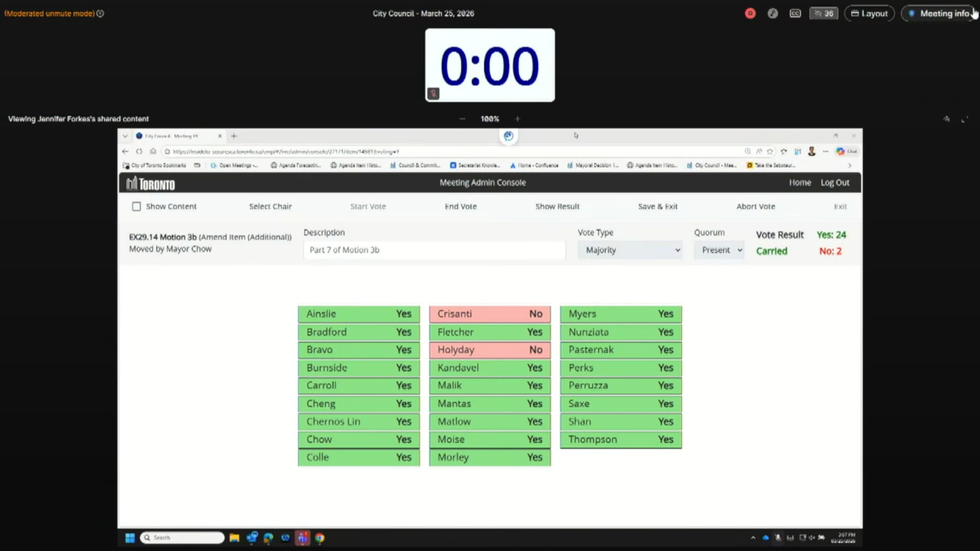Click the Toronto logo in console header

(151, 183)
